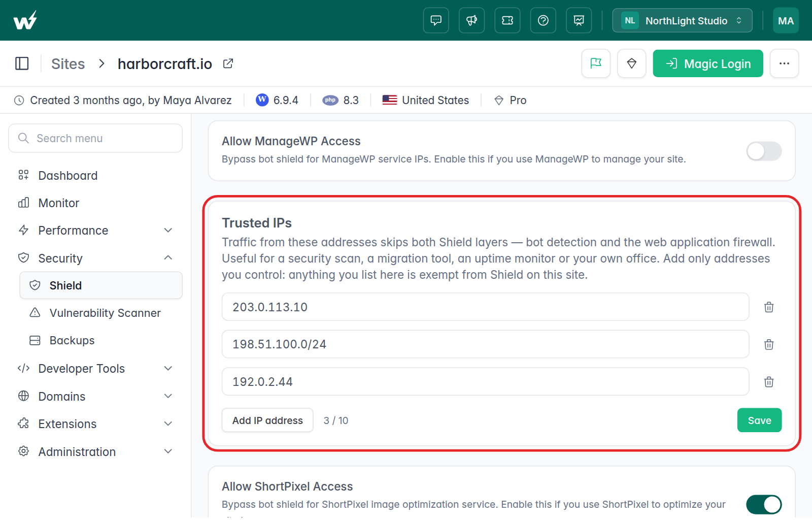The height and width of the screenshot is (520, 812).
Task: Open Backups under Security
Action: (101, 340)
